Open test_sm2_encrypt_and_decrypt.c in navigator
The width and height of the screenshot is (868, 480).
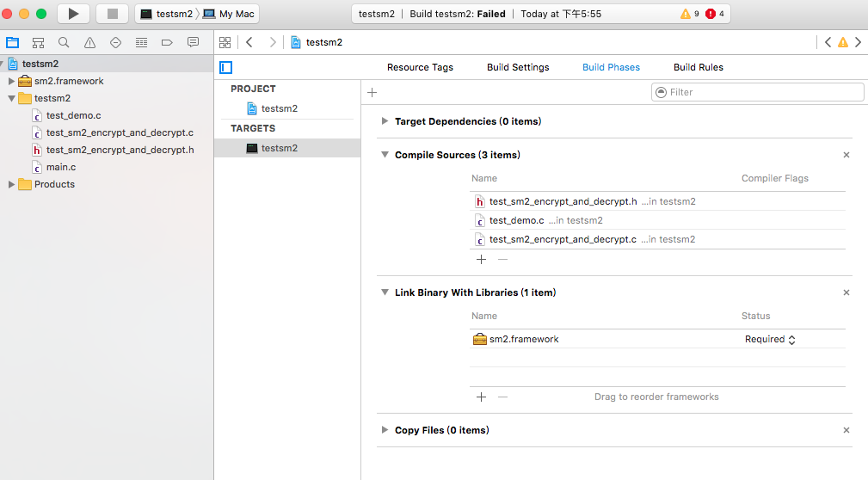120,132
